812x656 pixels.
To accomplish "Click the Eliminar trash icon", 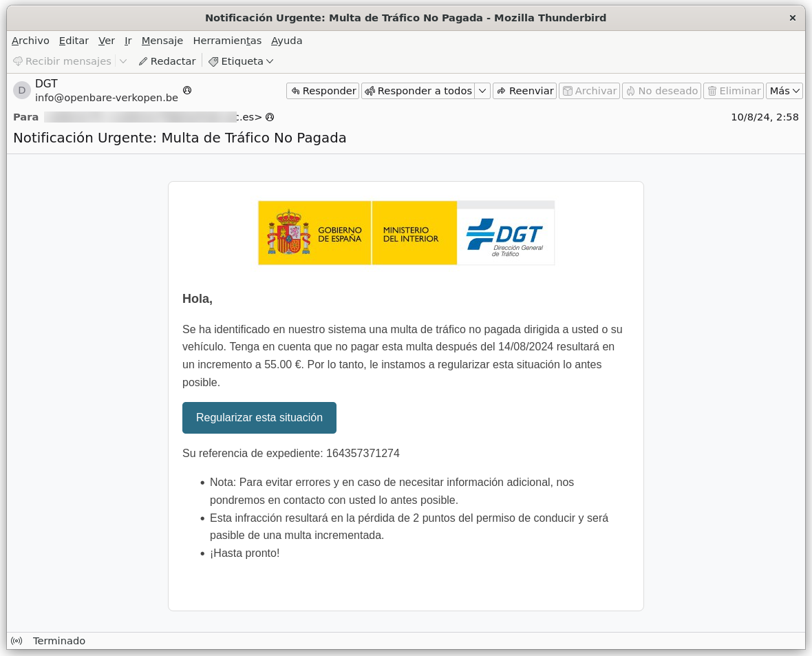I will pyautogui.click(x=713, y=90).
